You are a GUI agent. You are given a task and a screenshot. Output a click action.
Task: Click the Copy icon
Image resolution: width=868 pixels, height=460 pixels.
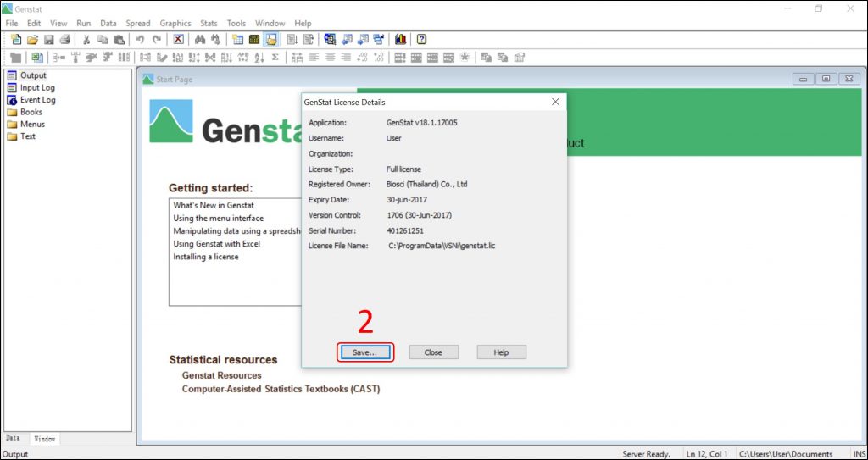click(103, 39)
